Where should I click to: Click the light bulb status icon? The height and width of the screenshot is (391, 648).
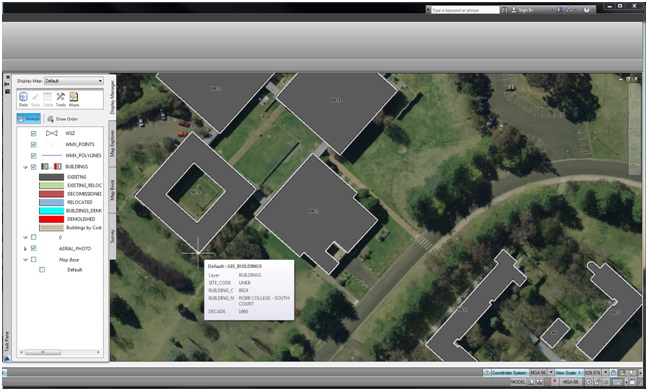point(631,373)
